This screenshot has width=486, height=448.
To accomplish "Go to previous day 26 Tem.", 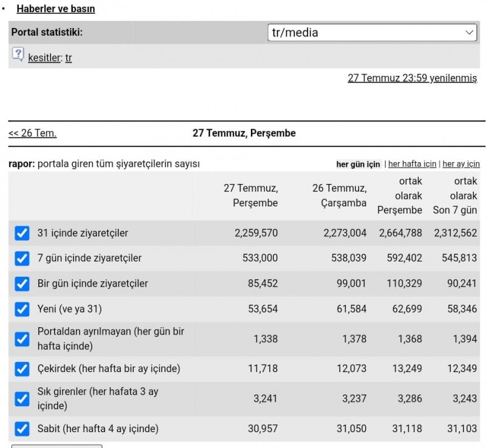I will (33, 133).
